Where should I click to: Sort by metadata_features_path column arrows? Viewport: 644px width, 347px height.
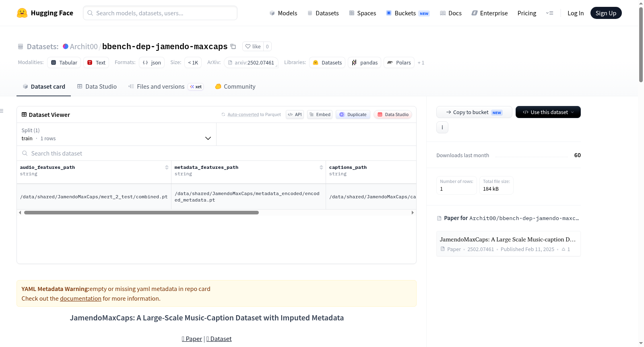coord(321,167)
